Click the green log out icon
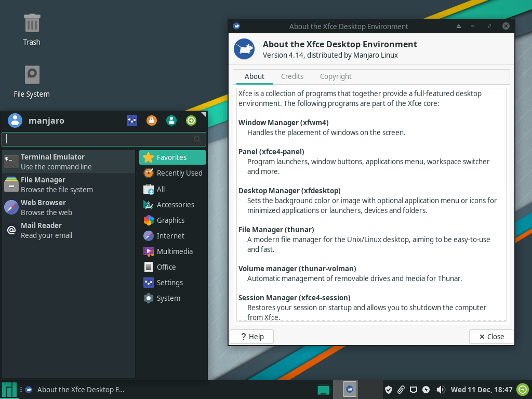This screenshot has height=399, width=532. [x=191, y=120]
